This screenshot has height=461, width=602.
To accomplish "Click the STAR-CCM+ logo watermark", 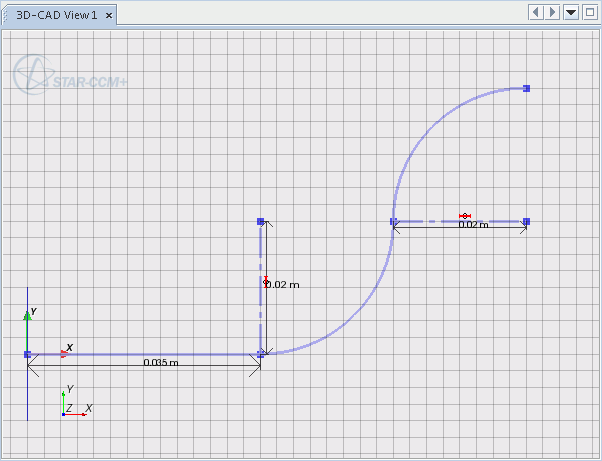I will [70, 75].
